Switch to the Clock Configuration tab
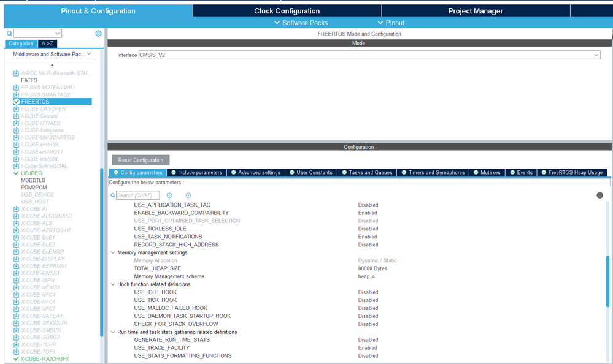The width and height of the screenshot is (613, 364). point(287,10)
